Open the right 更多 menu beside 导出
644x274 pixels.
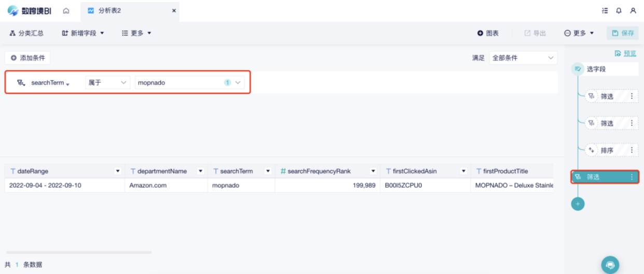tap(579, 33)
